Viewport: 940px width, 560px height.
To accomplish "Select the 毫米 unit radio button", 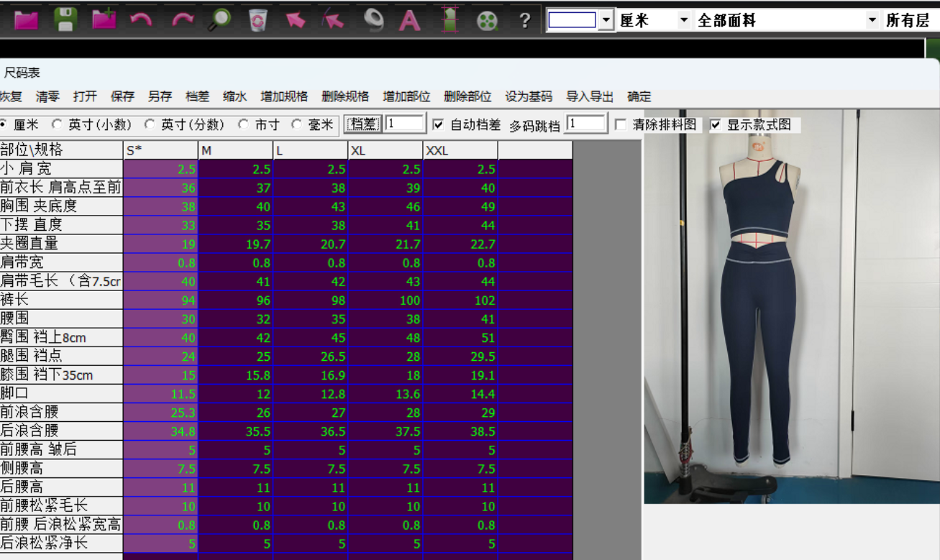I will tap(296, 124).
